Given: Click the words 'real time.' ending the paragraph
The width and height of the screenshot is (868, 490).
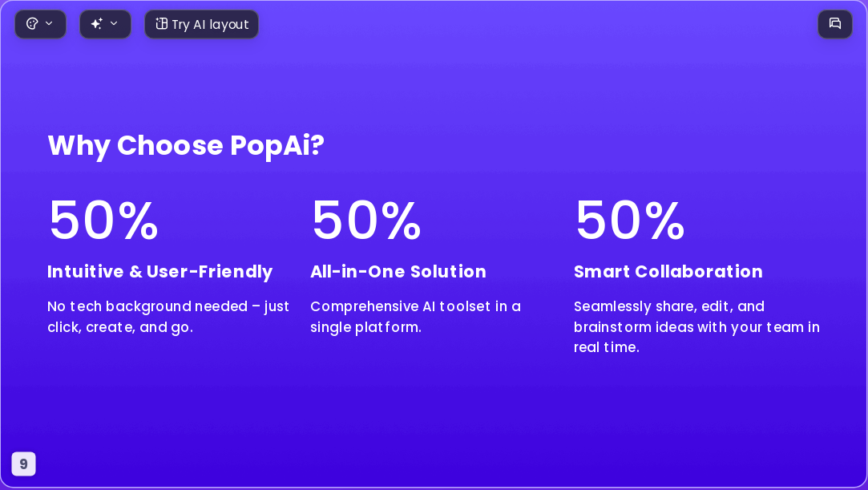Looking at the screenshot, I should (607, 348).
